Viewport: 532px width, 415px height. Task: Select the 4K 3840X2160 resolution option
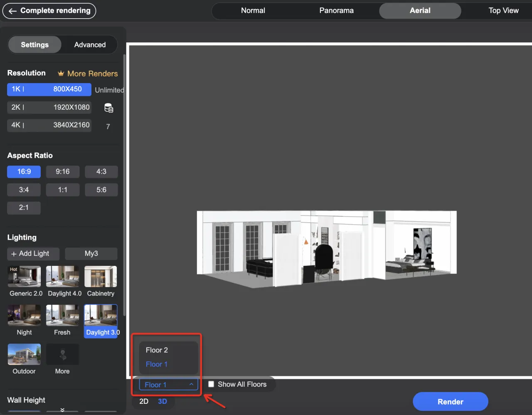tap(49, 125)
